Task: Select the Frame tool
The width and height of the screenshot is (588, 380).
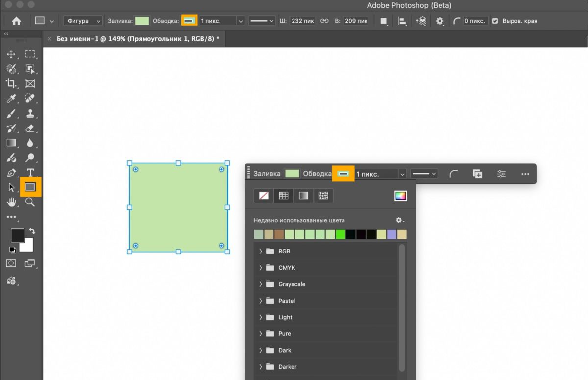Action: click(30, 84)
